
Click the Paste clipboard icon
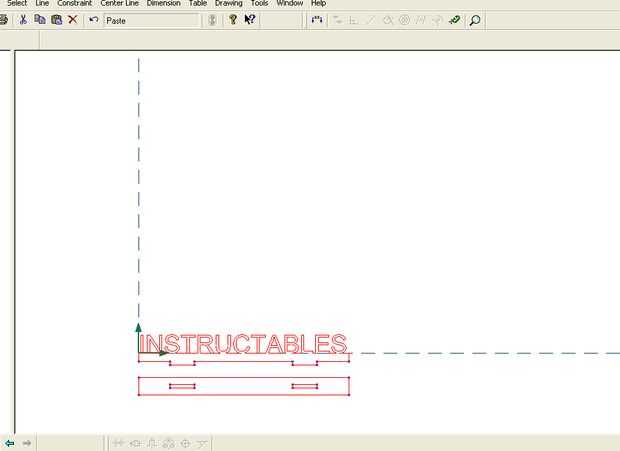(57, 20)
